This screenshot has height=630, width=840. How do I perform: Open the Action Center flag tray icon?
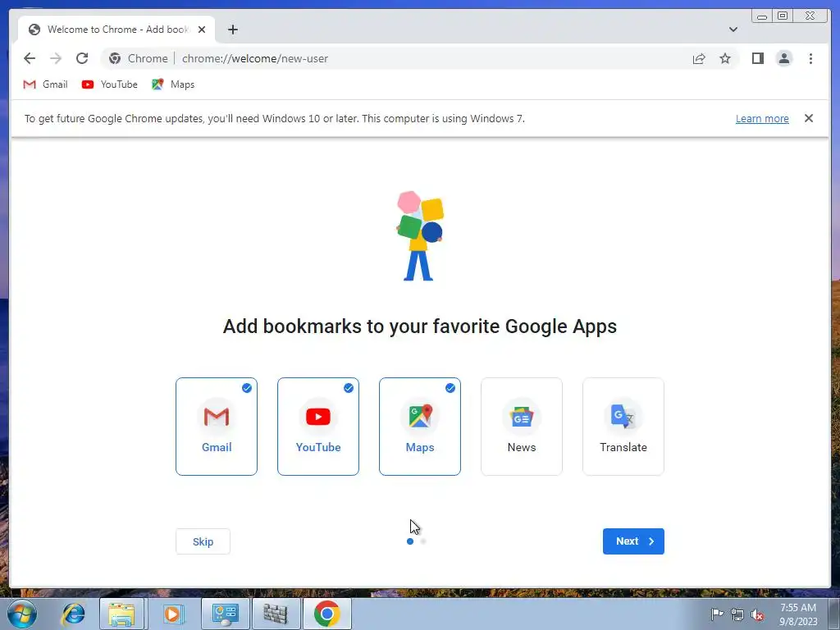tap(717, 614)
